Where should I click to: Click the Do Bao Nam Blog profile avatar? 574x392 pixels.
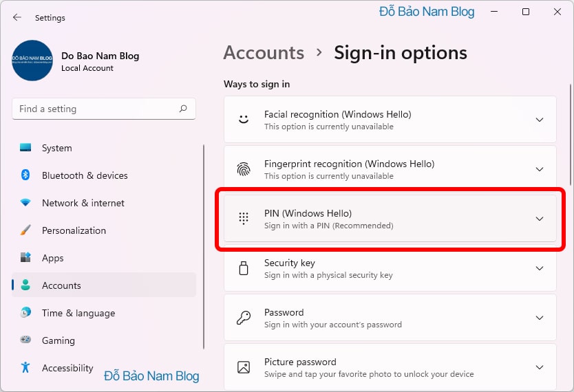[x=32, y=61]
